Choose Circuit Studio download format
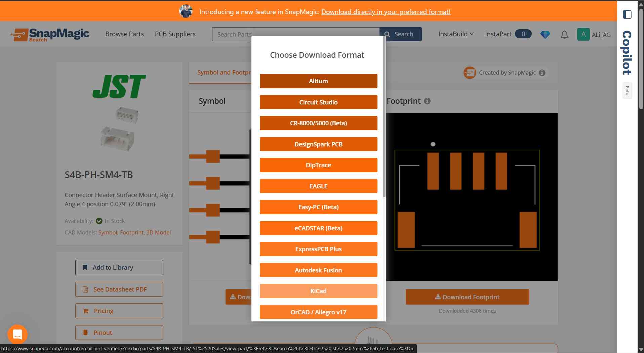 click(x=318, y=102)
